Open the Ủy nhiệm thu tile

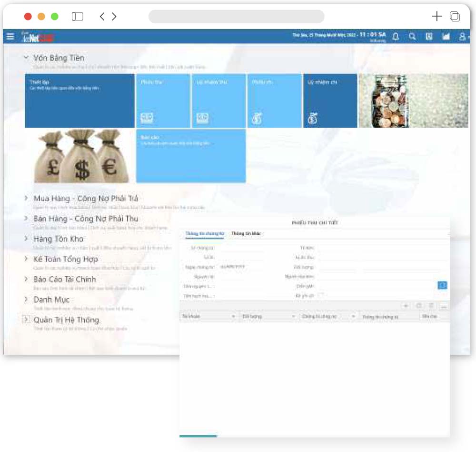click(x=219, y=100)
